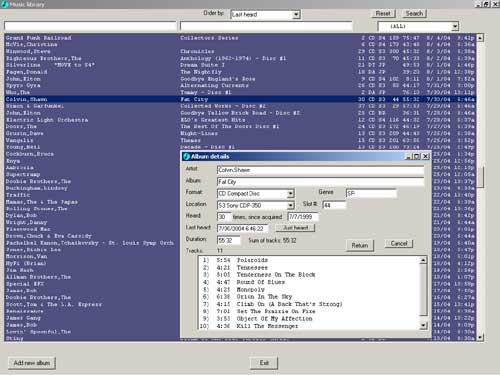Click the Add new album button
Screen dimensions: 500x375
pos(32,363)
